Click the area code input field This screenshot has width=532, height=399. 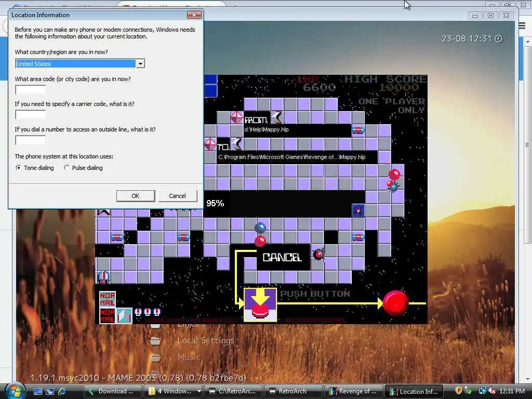(30, 89)
